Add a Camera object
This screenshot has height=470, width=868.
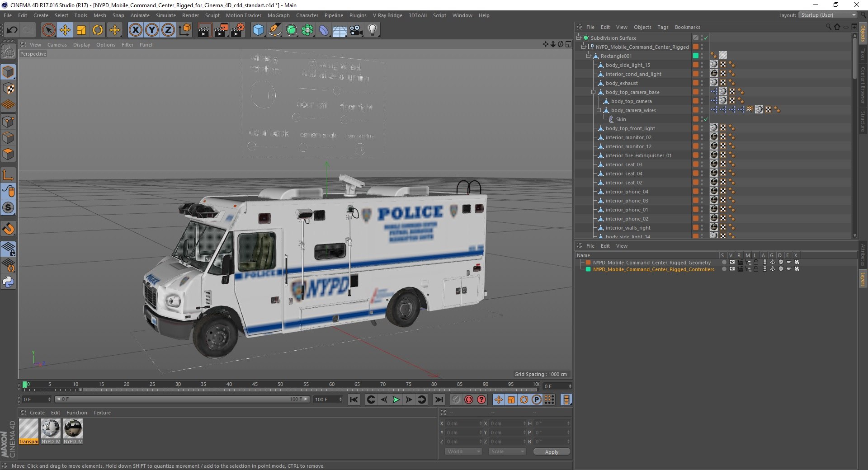pos(356,30)
